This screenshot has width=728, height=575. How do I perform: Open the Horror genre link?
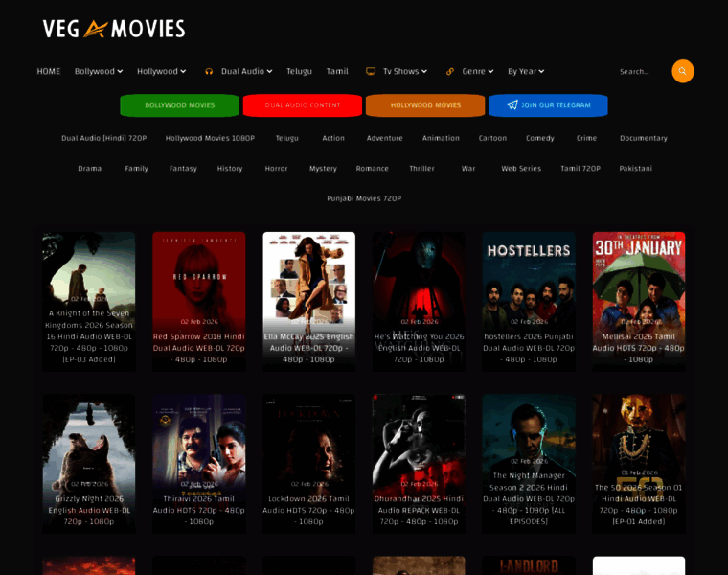276,168
